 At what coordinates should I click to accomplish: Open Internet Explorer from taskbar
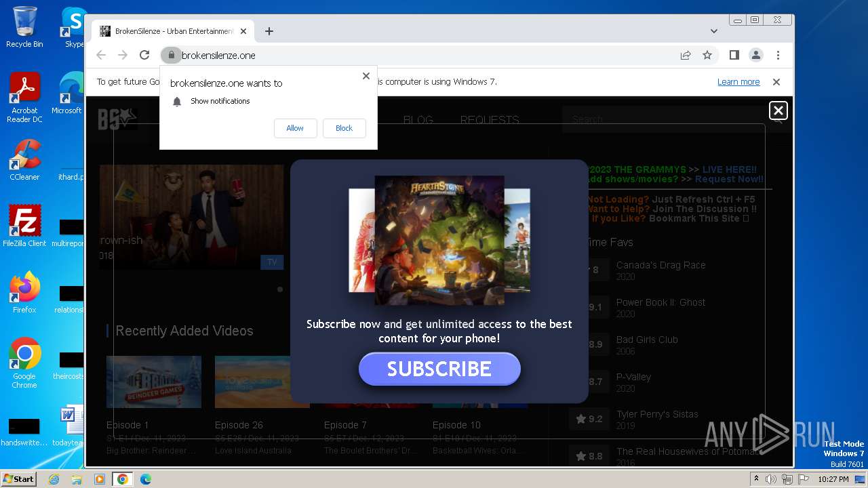click(54, 479)
